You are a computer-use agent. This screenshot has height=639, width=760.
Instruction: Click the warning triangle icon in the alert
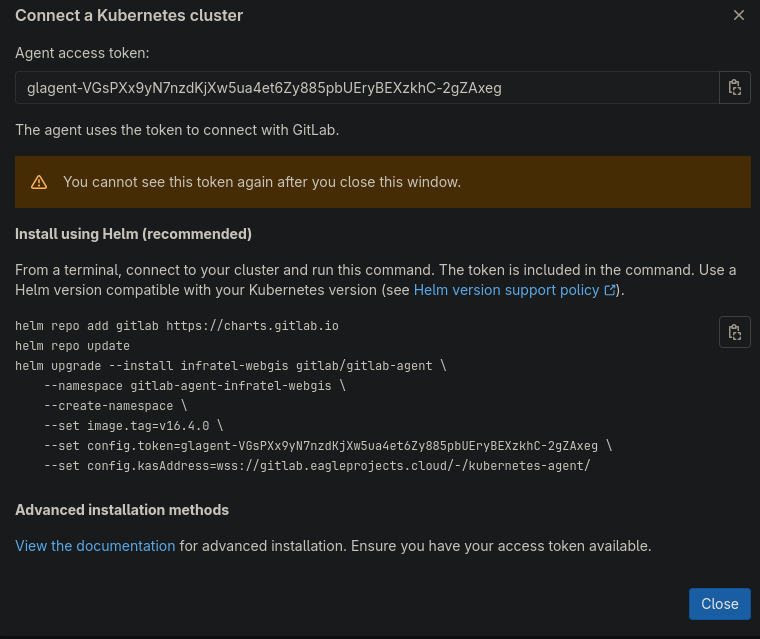39,182
